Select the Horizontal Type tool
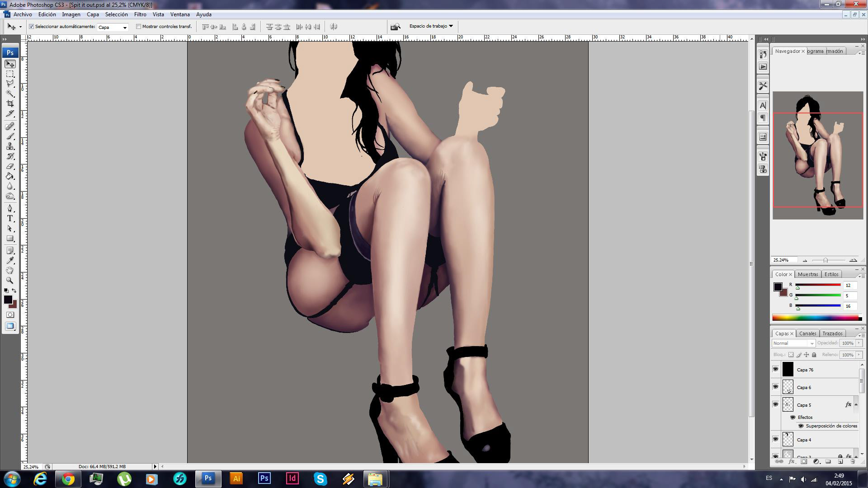 [x=10, y=218]
